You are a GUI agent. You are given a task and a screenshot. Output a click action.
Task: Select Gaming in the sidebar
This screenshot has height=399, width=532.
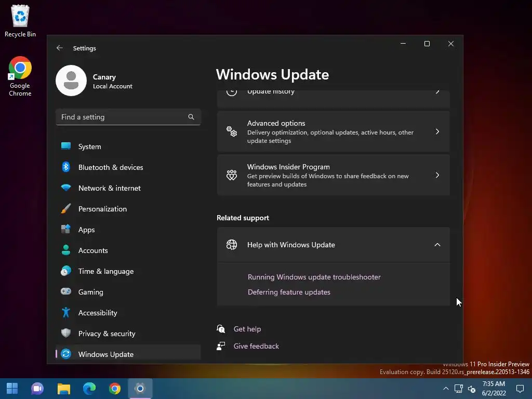click(x=128, y=292)
